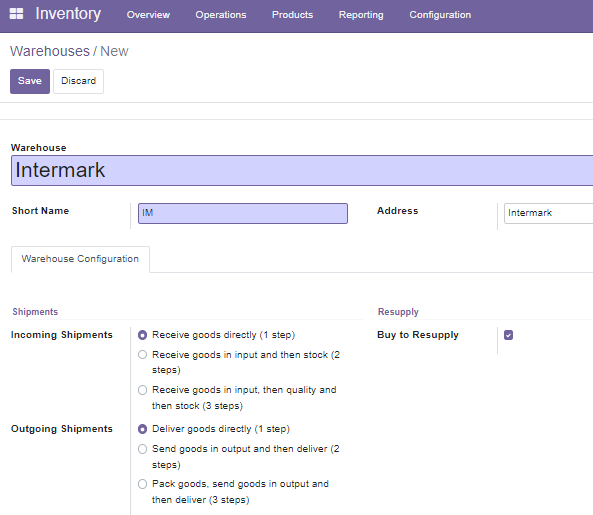Click the Inventory app title

pyautogui.click(x=68, y=14)
